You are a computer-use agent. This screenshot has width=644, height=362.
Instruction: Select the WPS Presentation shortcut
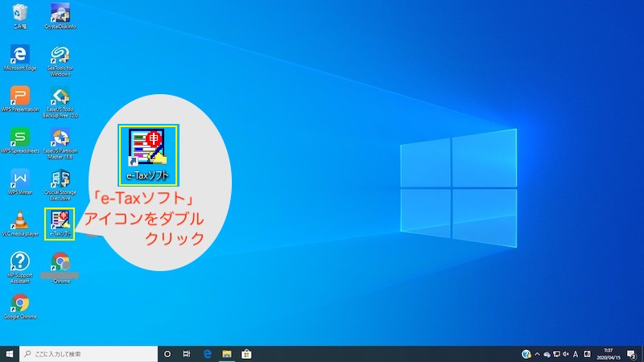19,99
